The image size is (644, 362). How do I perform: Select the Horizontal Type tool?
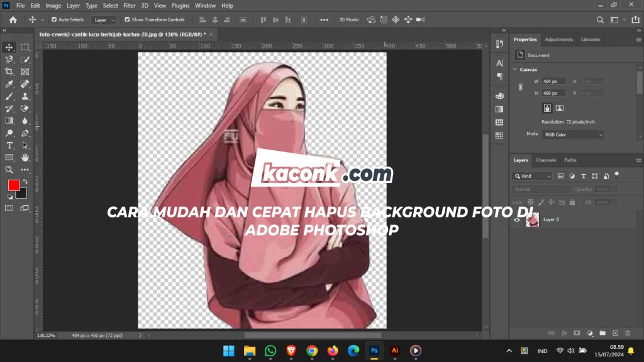tap(9, 145)
